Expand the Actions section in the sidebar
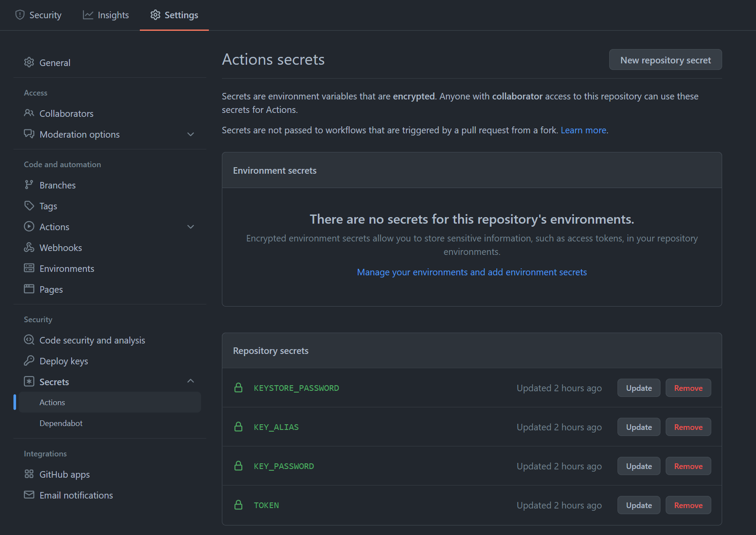The width and height of the screenshot is (756, 535). tap(191, 226)
